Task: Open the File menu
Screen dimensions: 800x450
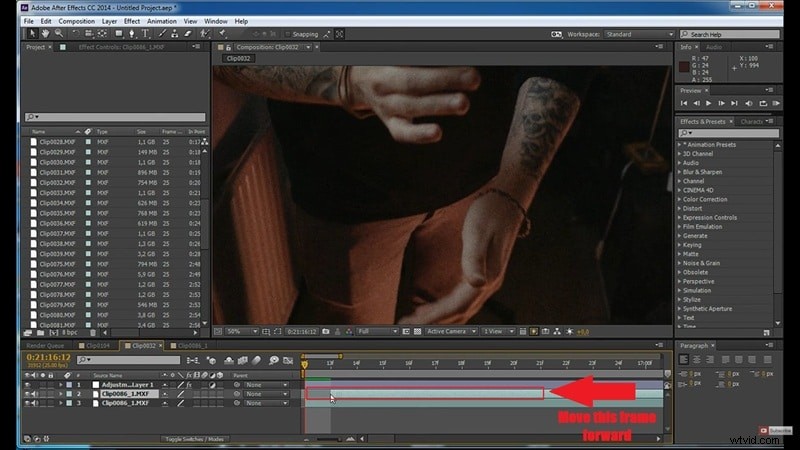Action: (x=29, y=21)
